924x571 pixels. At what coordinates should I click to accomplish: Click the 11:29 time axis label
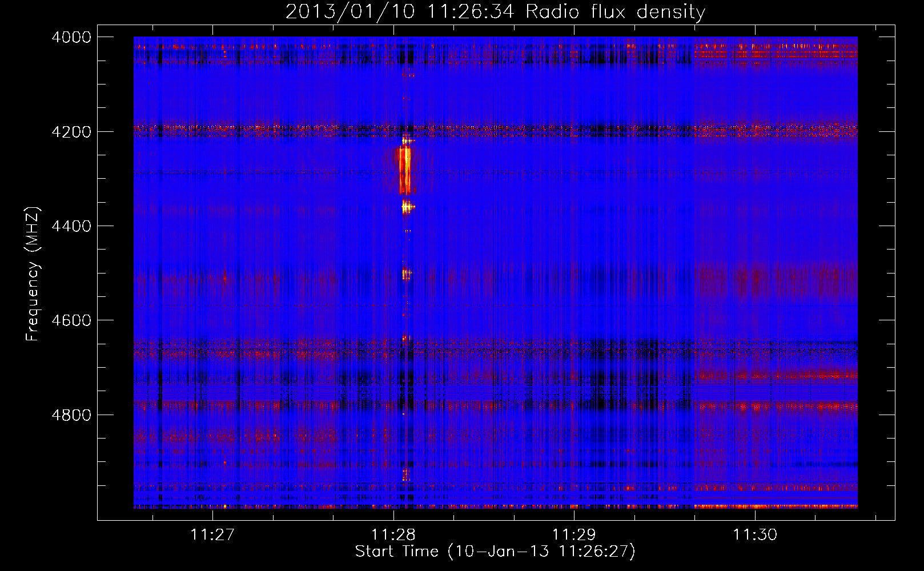574,534
